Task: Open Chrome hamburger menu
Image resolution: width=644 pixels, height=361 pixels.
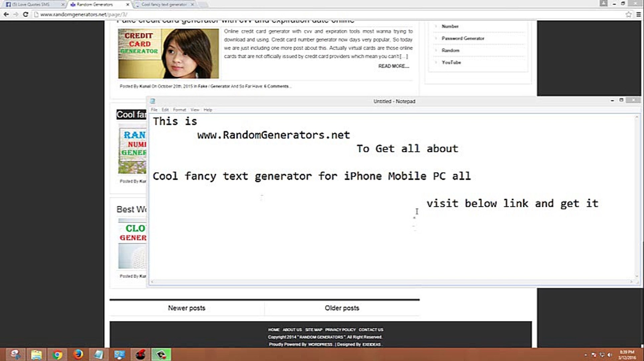Action: (638, 14)
